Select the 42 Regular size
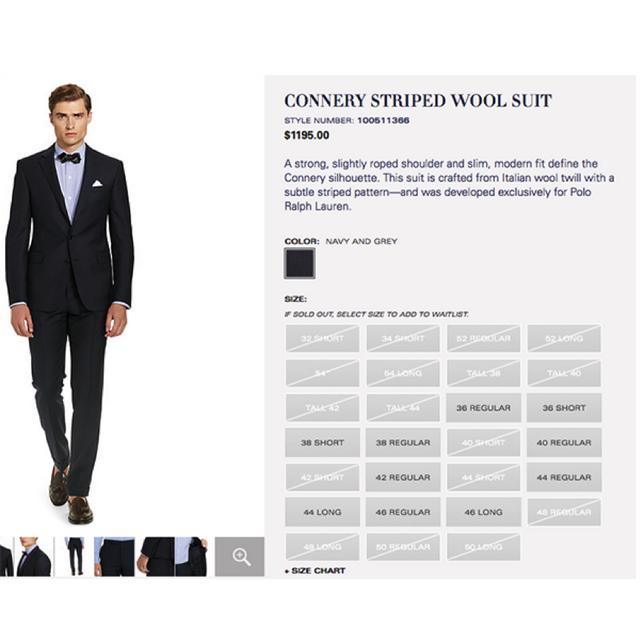Viewport: 640px width, 640px height. point(403,478)
